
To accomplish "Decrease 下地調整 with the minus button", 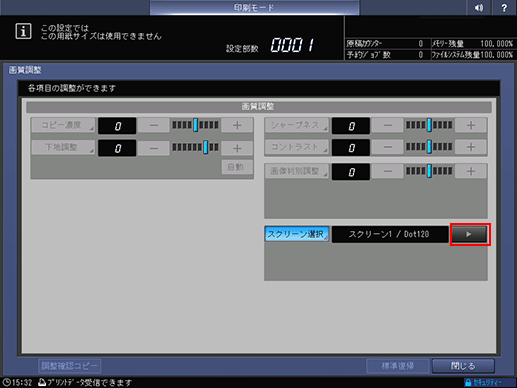I will (x=154, y=148).
